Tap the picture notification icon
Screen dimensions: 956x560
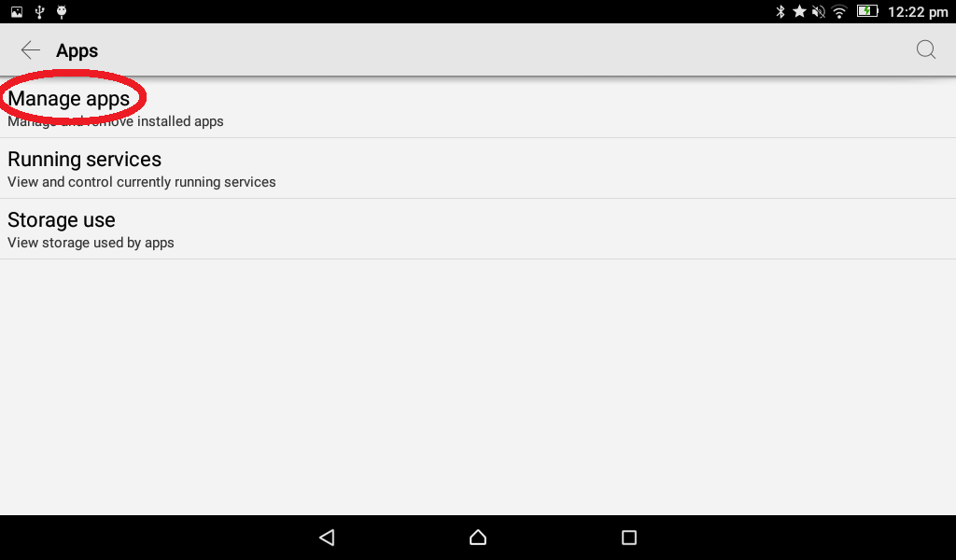click(17, 11)
